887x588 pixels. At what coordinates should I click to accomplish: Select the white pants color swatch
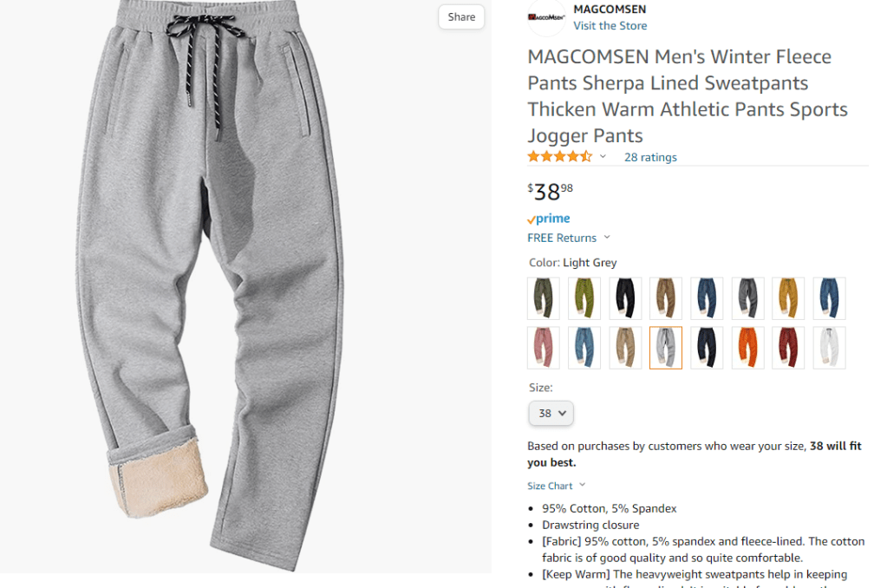[x=829, y=348]
